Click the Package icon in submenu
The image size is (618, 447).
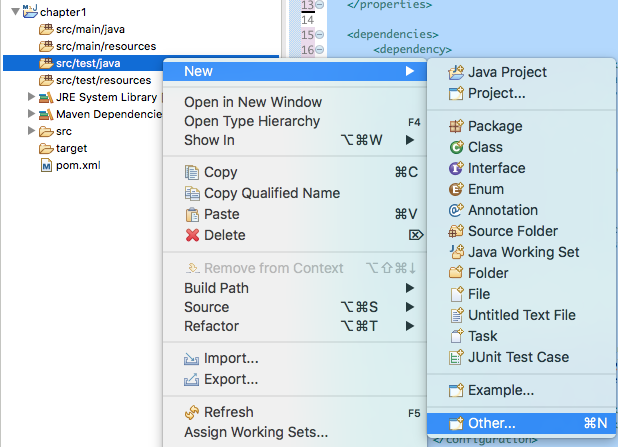456,126
